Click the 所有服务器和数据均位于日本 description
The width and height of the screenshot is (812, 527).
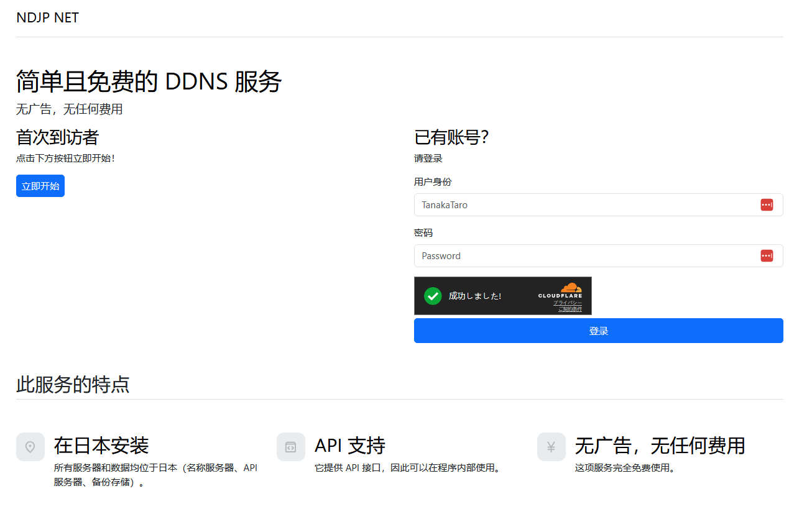(155, 475)
